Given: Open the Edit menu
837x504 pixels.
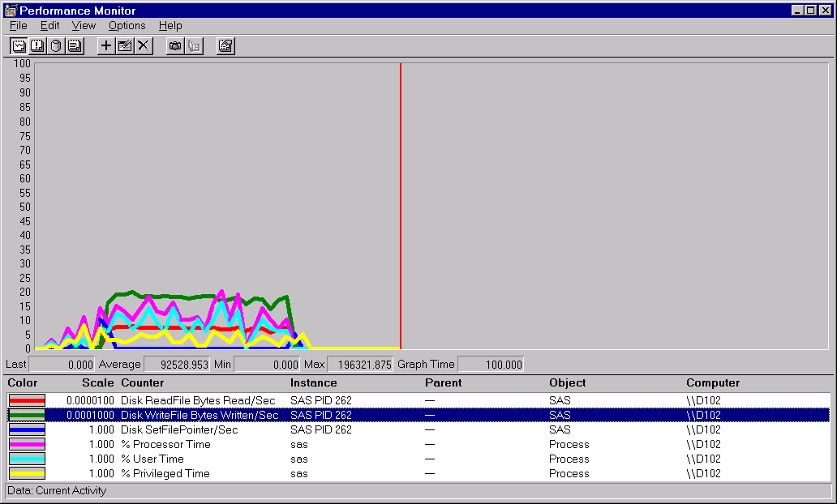Looking at the screenshot, I should (49, 25).
